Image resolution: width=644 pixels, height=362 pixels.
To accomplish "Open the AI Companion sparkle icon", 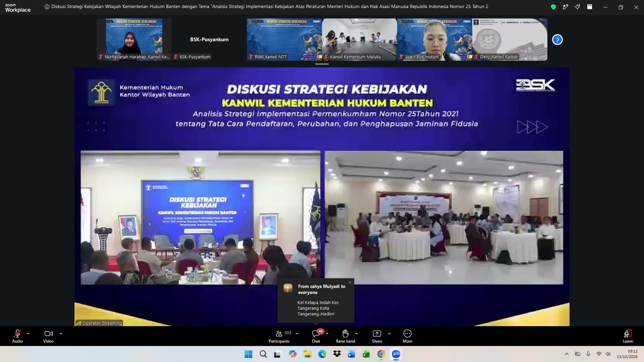I will pos(578,7).
